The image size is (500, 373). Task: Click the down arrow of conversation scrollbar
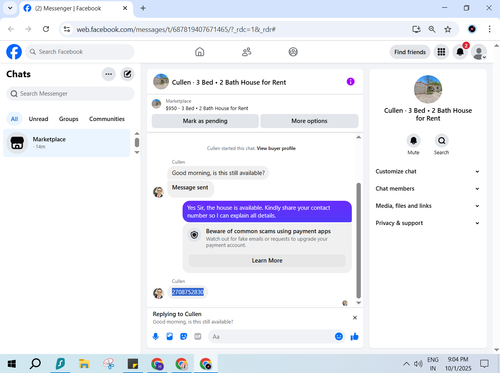click(359, 303)
